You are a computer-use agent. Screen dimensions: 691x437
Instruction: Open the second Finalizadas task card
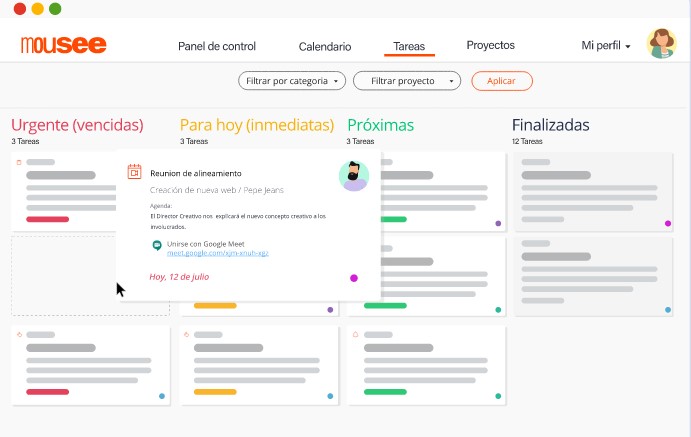click(x=594, y=277)
